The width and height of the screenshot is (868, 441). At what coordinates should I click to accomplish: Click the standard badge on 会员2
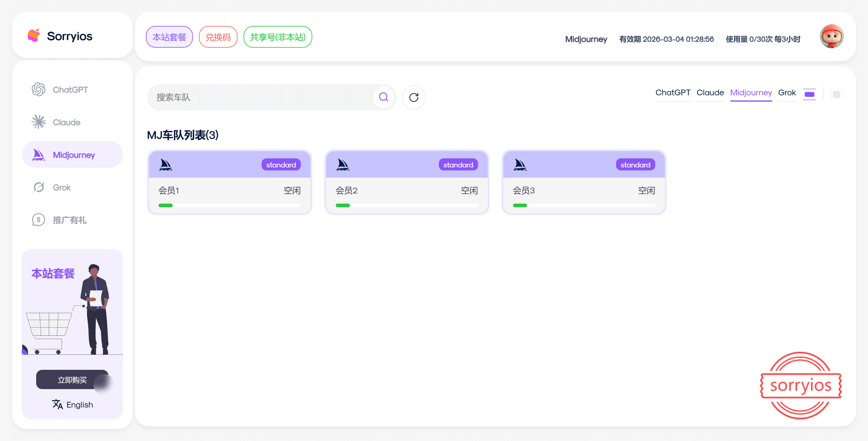[458, 164]
